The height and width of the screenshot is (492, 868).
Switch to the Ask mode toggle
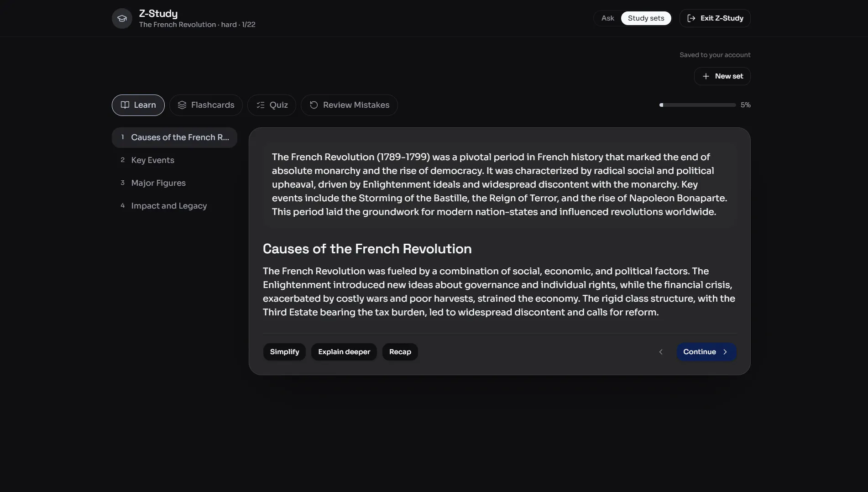[x=607, y=18]
